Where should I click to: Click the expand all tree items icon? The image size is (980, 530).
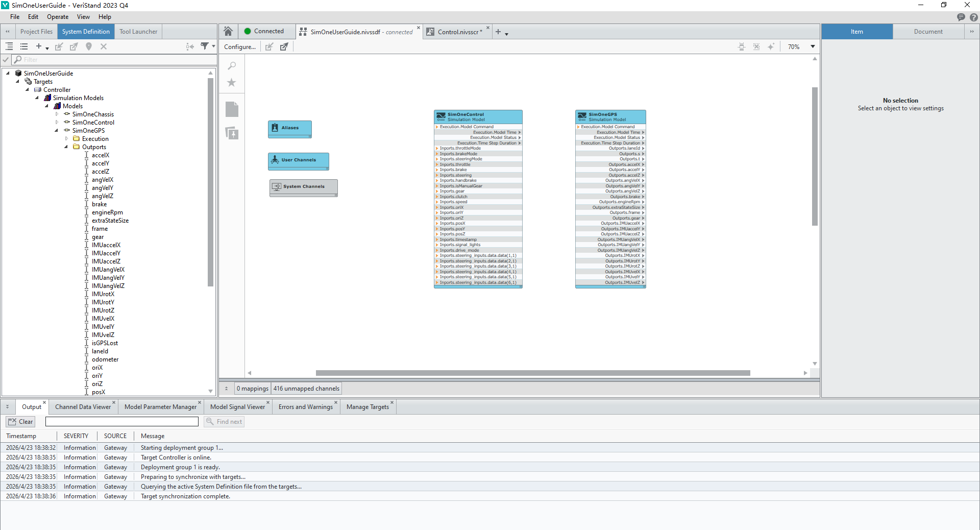pyautogui.click(x=9, y=46)
